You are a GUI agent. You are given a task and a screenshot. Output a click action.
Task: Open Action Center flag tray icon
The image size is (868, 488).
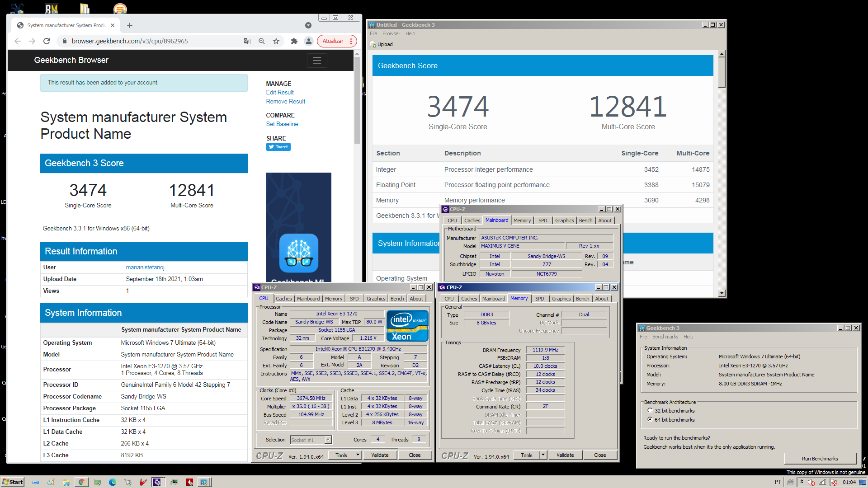coord(833,482)
